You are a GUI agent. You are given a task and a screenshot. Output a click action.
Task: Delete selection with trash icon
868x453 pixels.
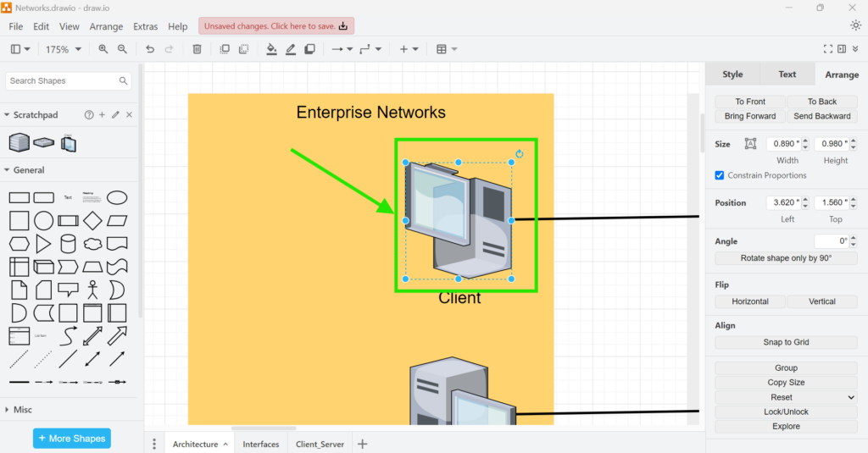pos(197,49)
